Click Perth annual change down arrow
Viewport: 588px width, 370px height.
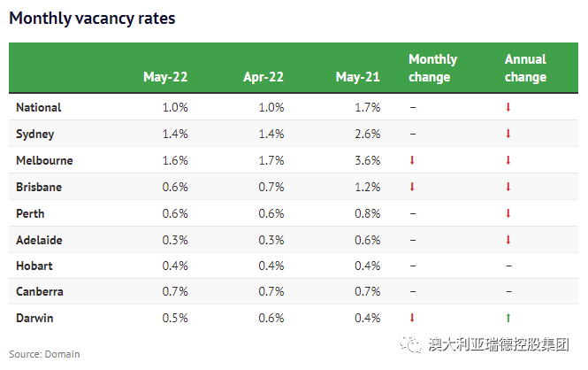(508, 213)
